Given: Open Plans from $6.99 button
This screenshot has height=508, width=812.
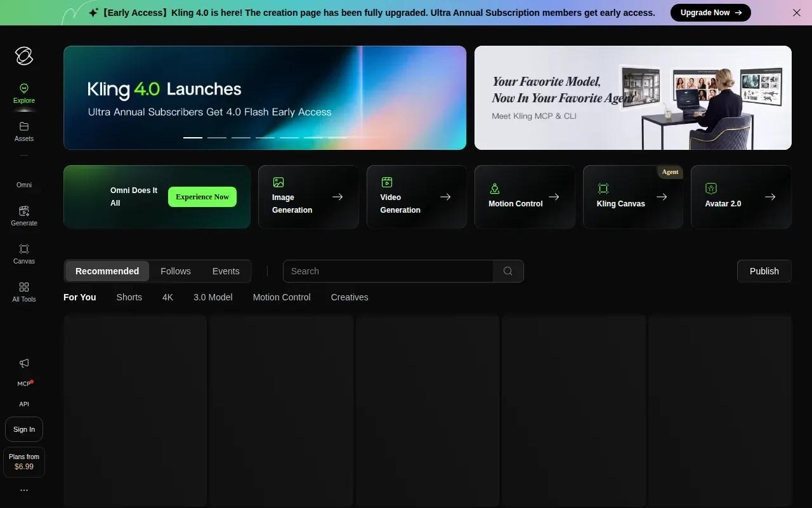Looking at the screenshot, I should tap(24, 462).
